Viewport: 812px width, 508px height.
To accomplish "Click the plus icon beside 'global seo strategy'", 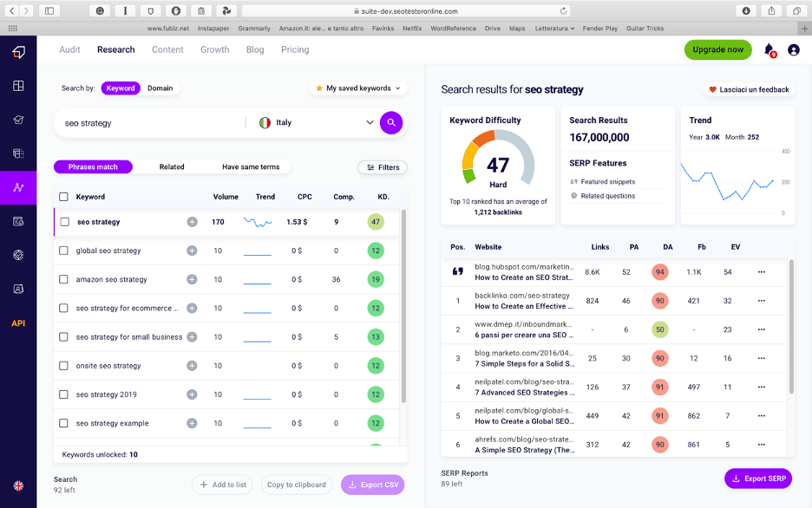I will (192, 251).
